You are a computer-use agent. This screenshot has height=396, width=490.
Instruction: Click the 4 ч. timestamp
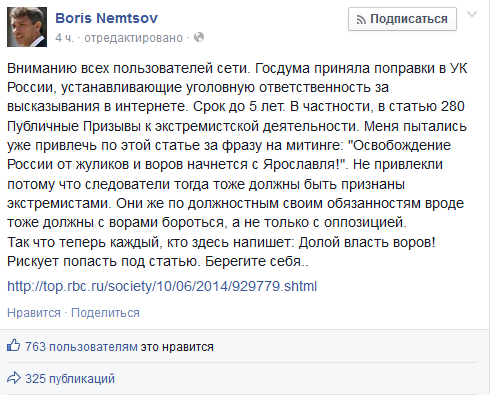click(x=64, y=38)
